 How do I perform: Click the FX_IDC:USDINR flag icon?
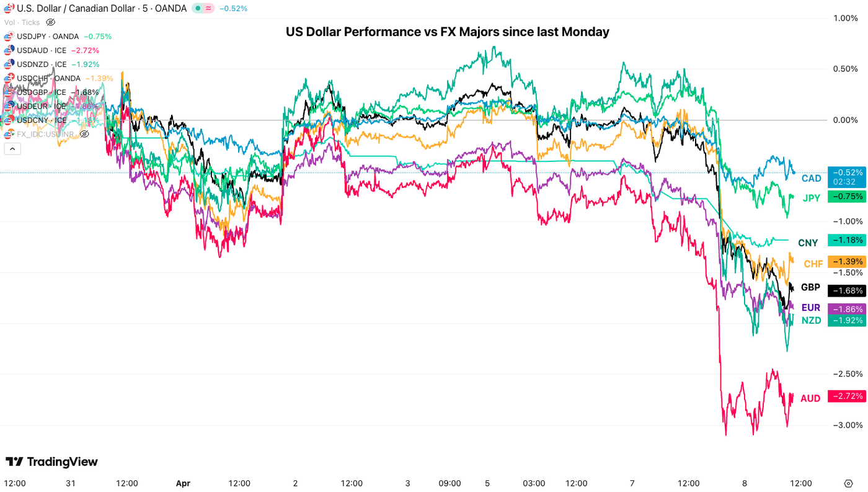coord(7,133)
